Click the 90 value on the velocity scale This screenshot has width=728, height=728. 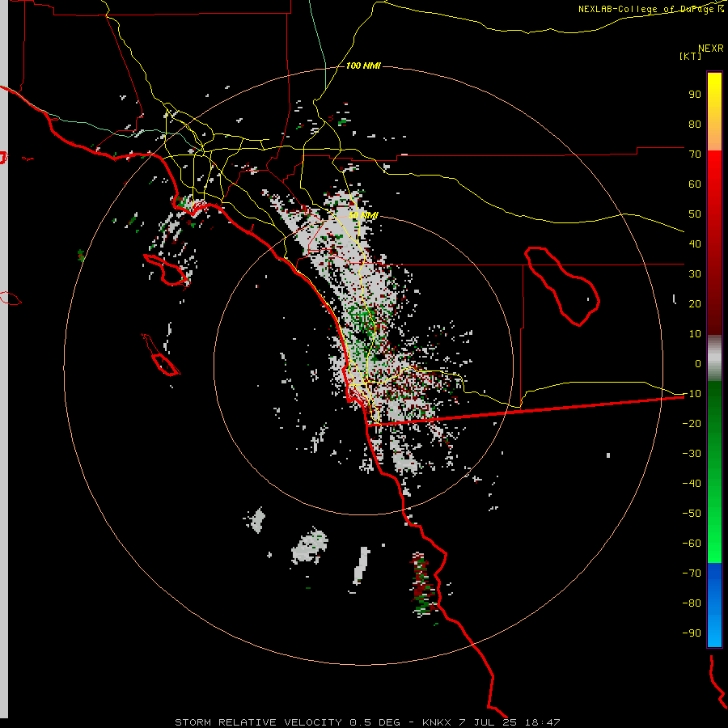coord(695,95)
